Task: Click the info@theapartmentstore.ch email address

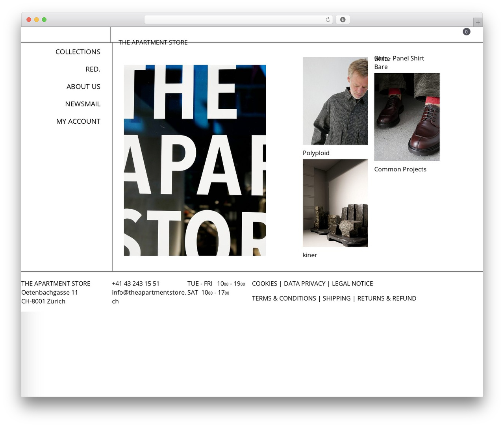Action: [149, 297]
